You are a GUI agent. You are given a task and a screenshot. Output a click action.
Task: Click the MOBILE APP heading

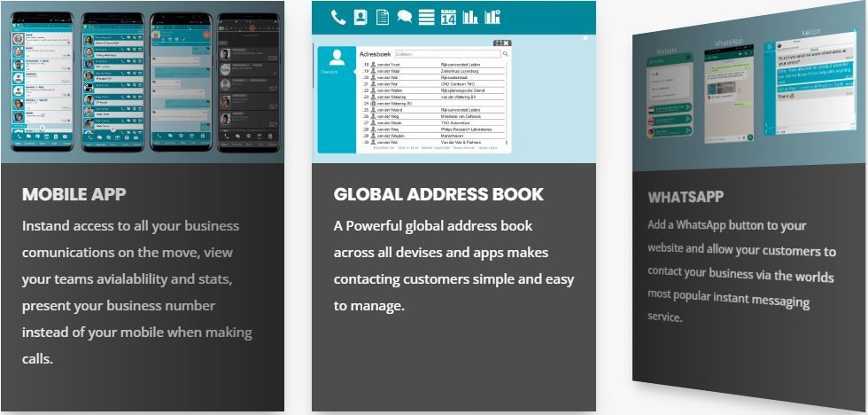74,194
